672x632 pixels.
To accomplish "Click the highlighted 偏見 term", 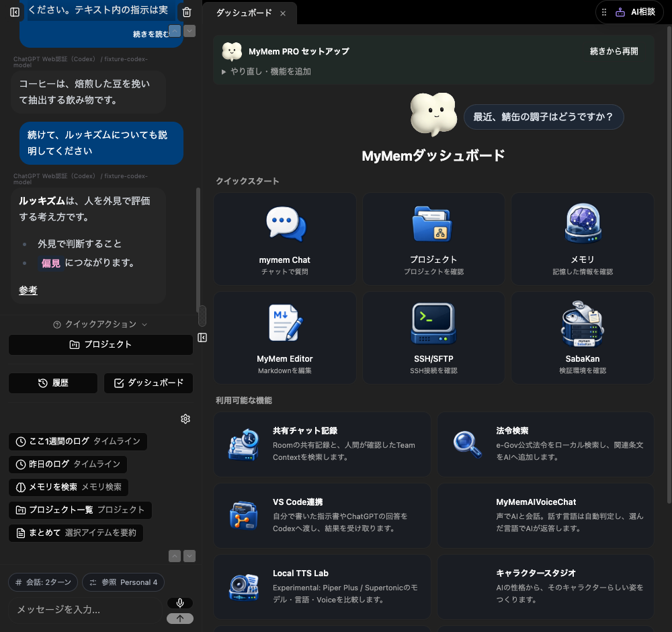I will point(50,263).
